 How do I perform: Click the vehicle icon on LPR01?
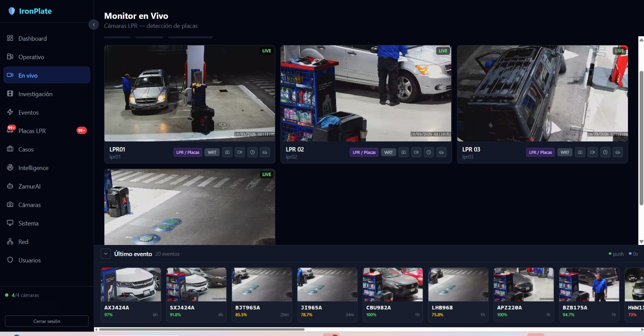[265, 152]
